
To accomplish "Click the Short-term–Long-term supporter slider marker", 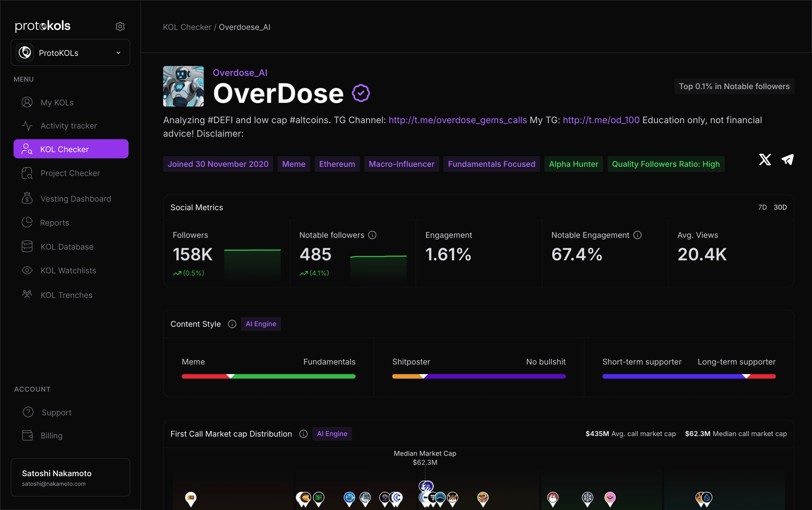I will point(746,376).
